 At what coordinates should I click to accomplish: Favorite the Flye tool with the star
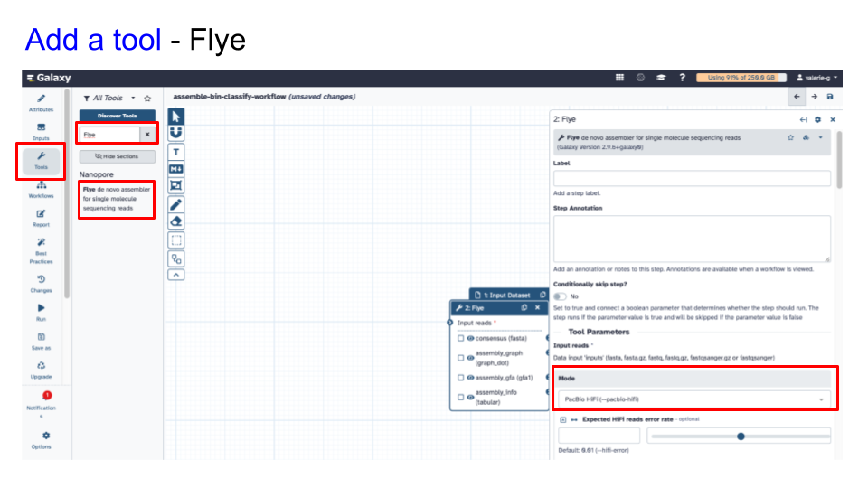point(790,137)
